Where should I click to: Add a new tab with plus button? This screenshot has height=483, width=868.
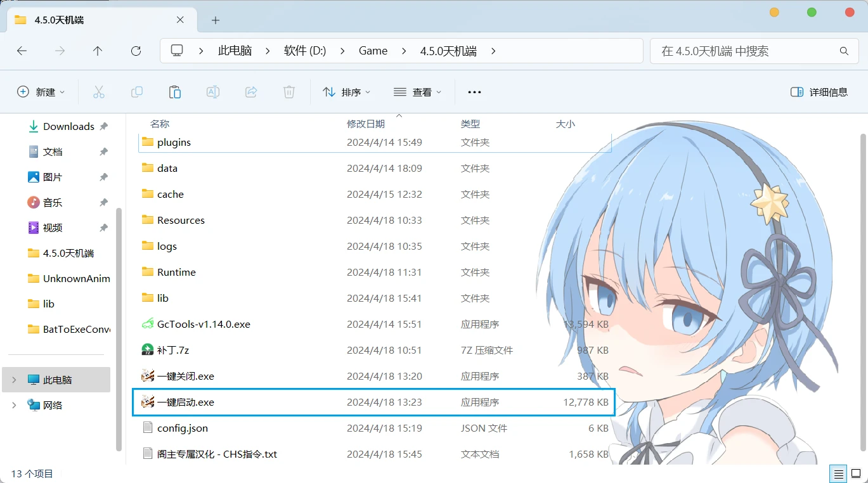coord(216,20)
